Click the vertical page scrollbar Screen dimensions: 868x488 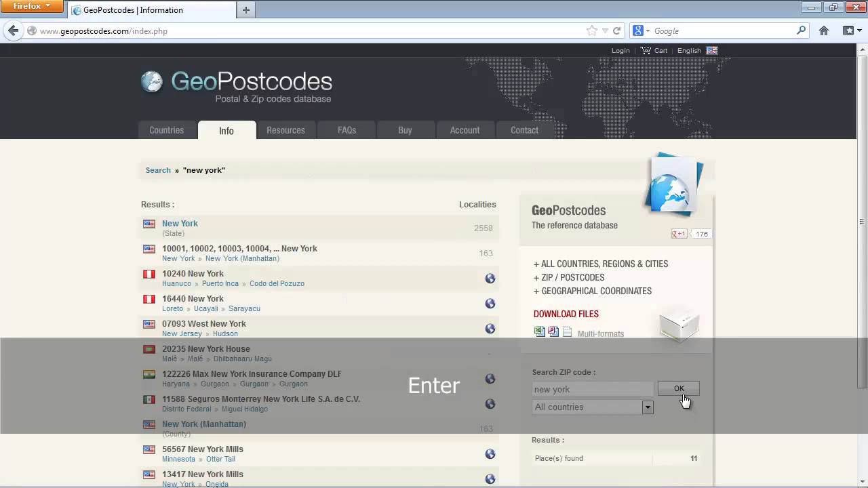pos(863,221)
